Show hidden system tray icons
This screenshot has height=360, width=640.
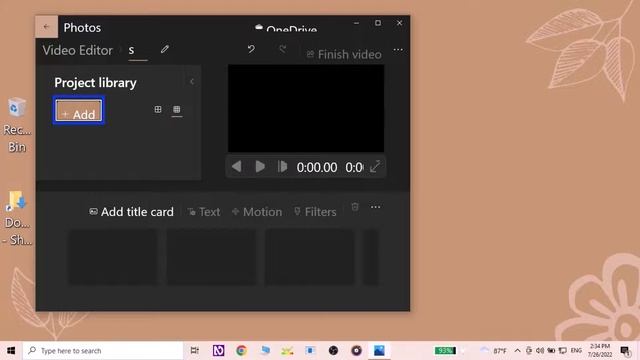tap(517, 351)
